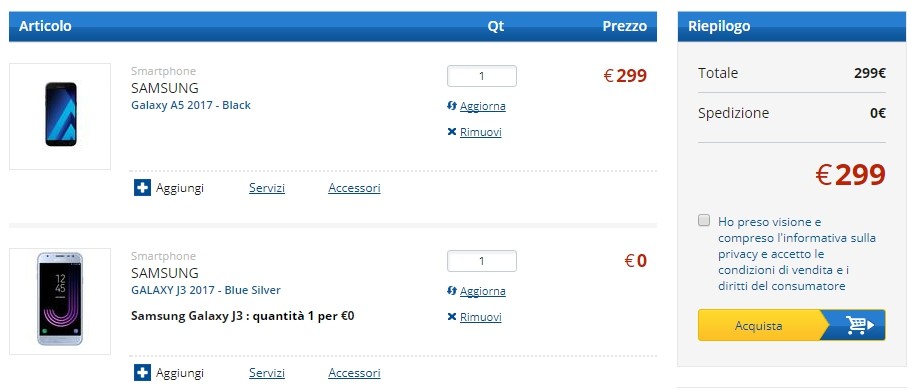Click the plus icon for Galaxy J3 Aggiungi
The image size is (918, 390).
142,373
